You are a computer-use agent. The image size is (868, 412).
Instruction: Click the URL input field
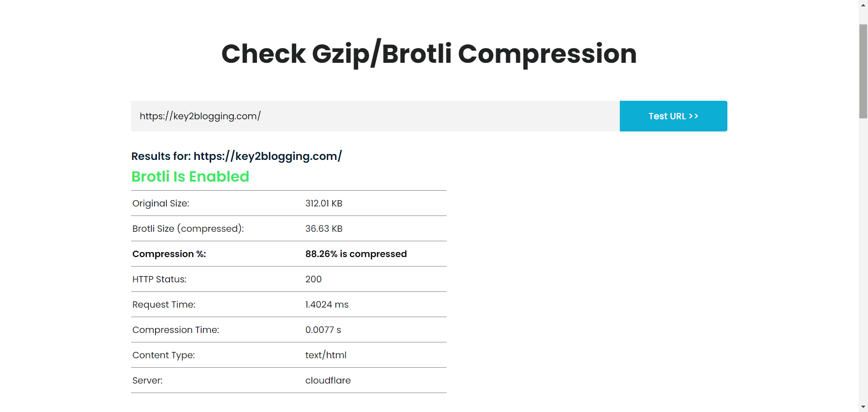(x=375, y=116)
